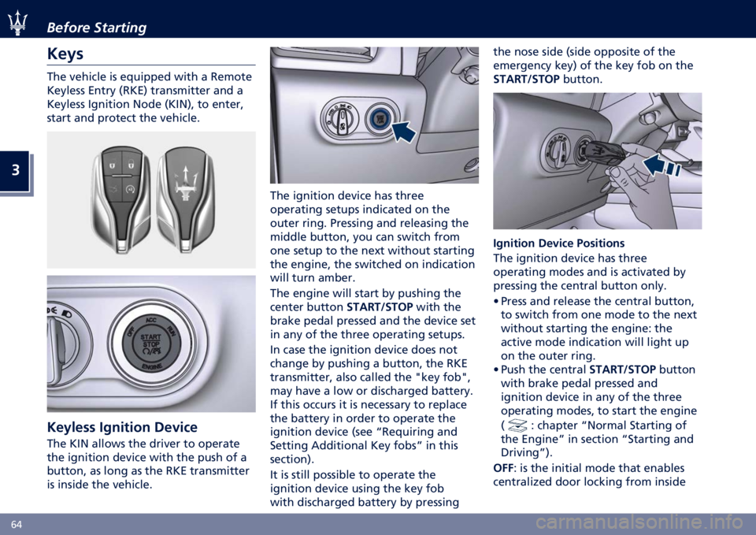This screenshot has width=756, height=535.
Task: Click text "It is still possible to operate the"
Action: (x=353, y=474)
